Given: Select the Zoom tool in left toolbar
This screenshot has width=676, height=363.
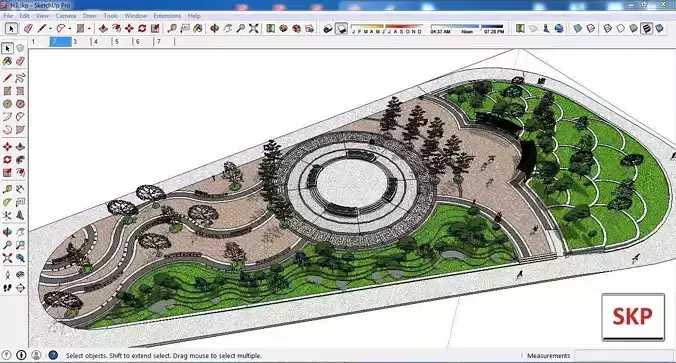Looking at the screenshot, I should (x=7, y=245).
